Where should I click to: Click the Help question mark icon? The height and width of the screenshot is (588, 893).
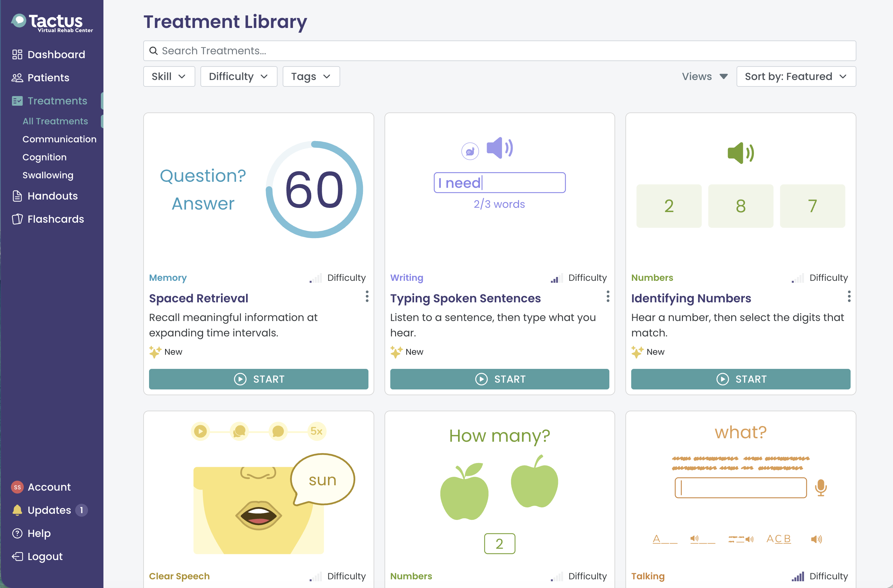pyautogui.click(x=17, y=533)
